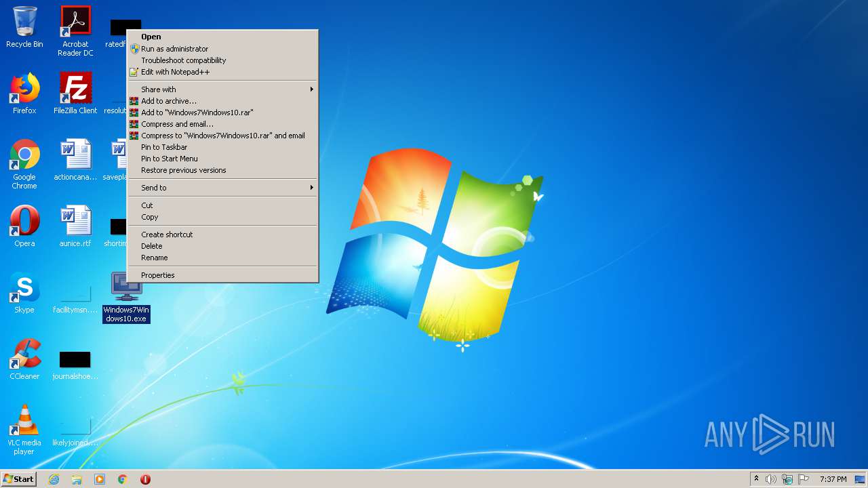
Task: Select the actioncana document icon
Action: (75, 160)
